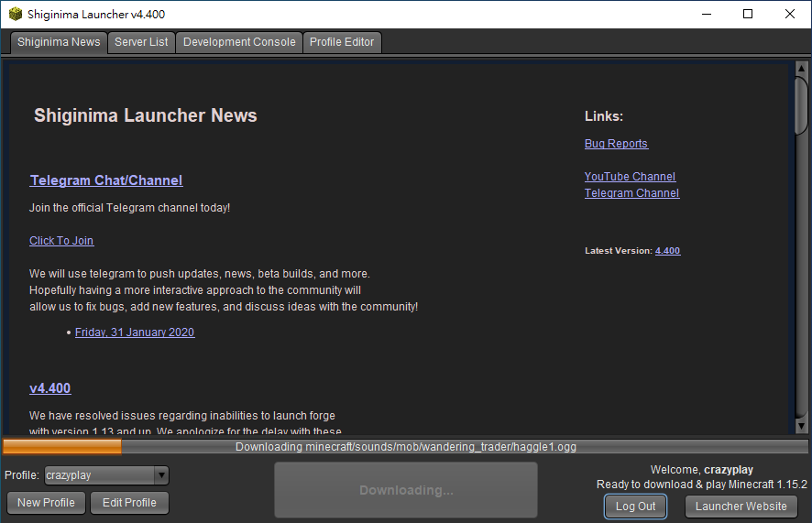Click the news panel scroll down arrow
This screenshot has height=523, width=812.
pos(801,426)
